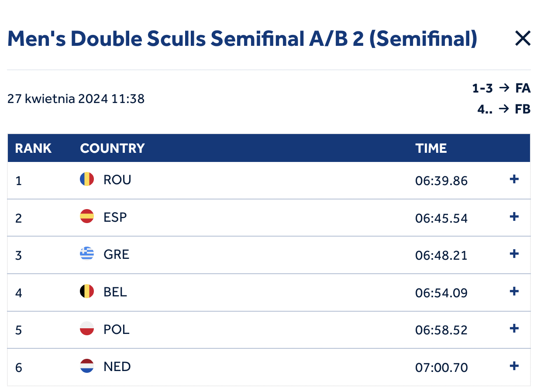Click the Netherlands flag icon
The image size is (537, 392).
[x=87, y=366]
